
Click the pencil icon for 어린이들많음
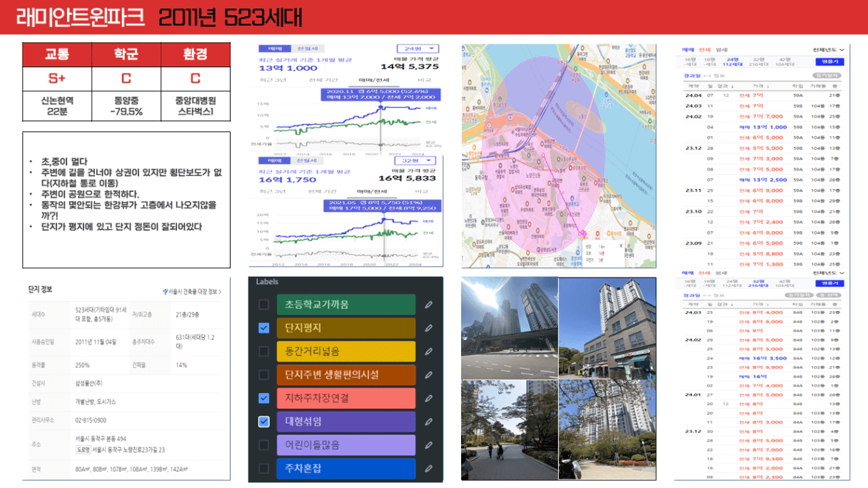pyautogui.click(x=428, y=445)
